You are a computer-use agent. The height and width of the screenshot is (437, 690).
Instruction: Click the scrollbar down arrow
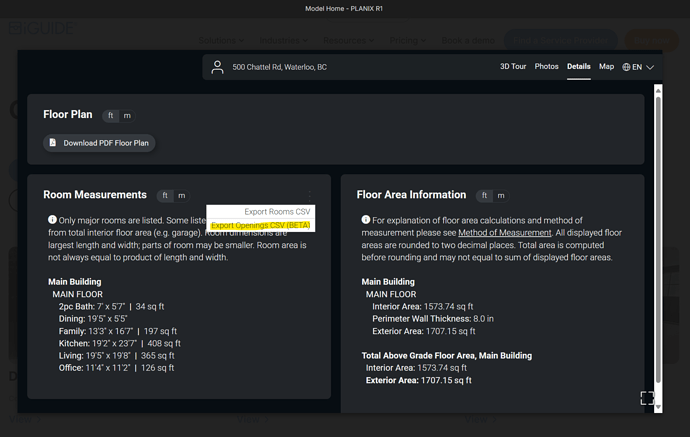tap(658, 408)
